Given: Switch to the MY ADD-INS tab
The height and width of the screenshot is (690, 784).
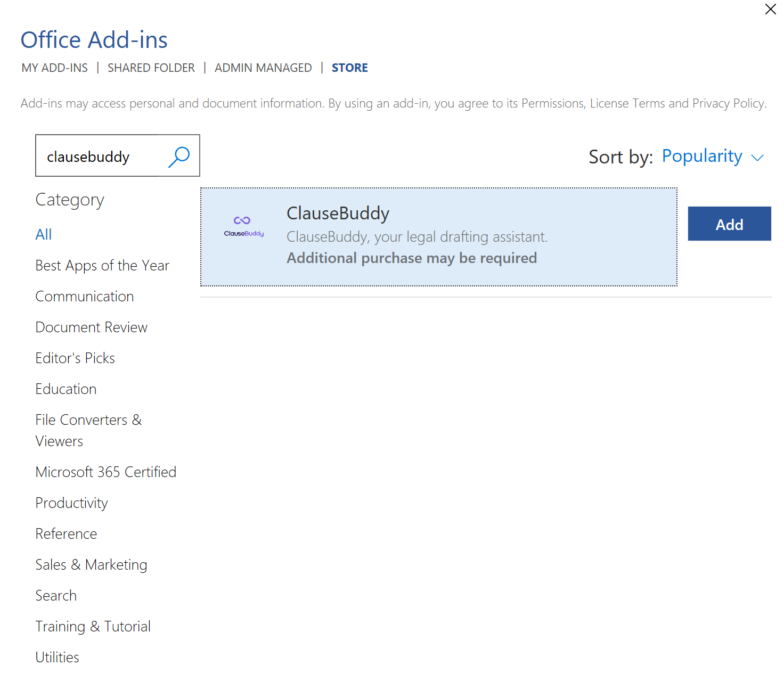Looking at the screenshot, I should coord(55,68).
